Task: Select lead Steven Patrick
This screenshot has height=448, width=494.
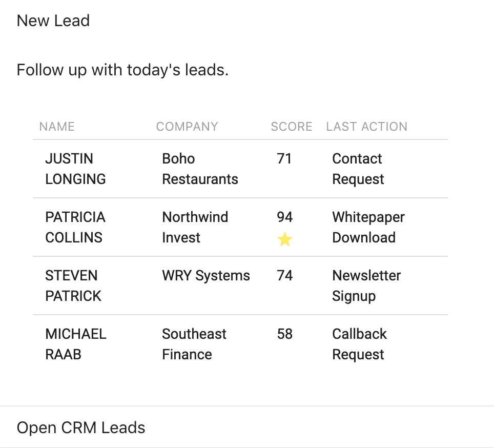Action: [x=73, y=286]
